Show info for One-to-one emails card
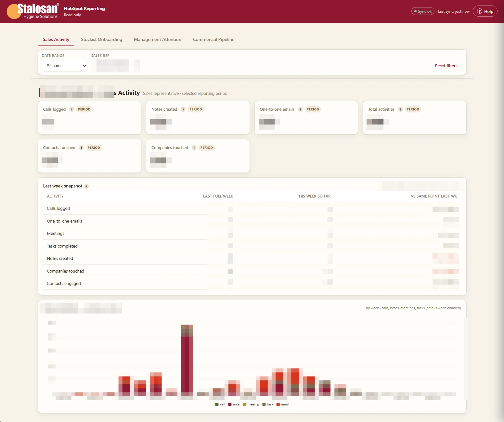The image size is (504, 422). tap(301, 109)
